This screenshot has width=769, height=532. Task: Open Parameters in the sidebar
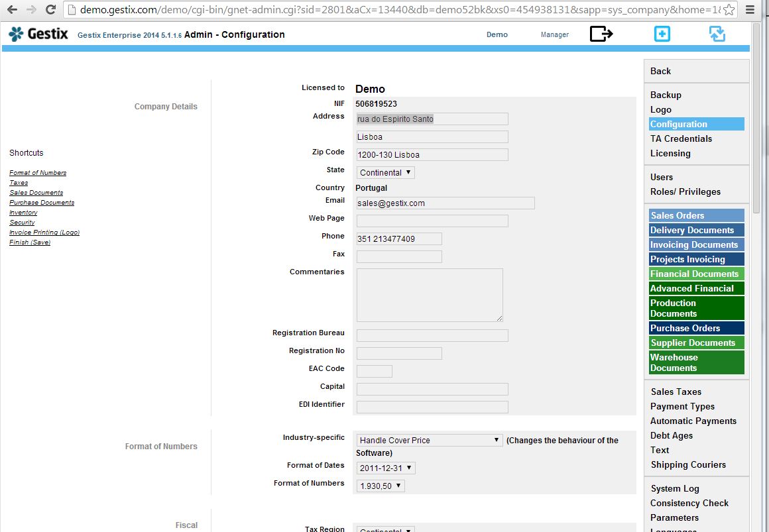coord(674,518)
